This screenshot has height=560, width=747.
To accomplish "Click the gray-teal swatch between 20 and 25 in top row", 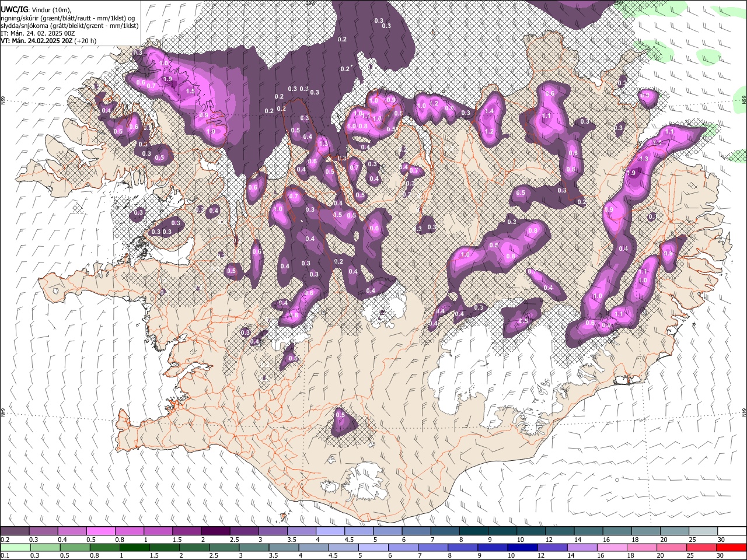I will [675, 531].
